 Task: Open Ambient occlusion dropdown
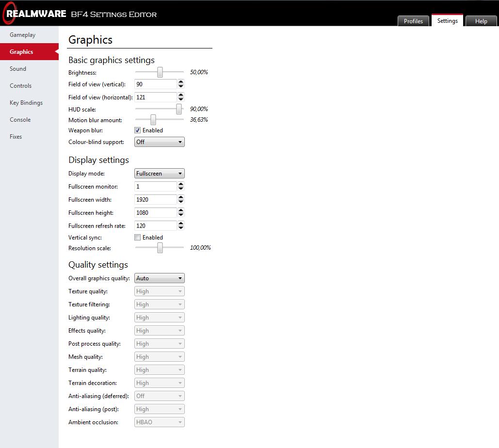click(x=159, y=422)
